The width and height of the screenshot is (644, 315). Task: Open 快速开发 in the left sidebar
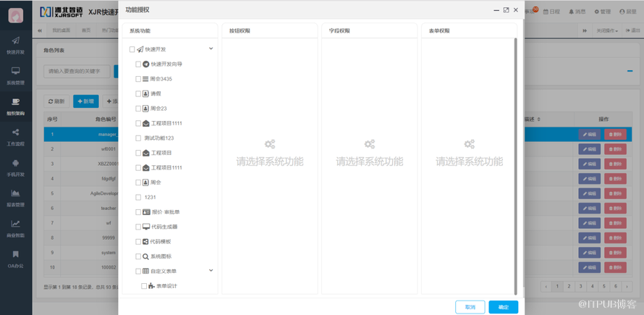(x=15, y=44)
